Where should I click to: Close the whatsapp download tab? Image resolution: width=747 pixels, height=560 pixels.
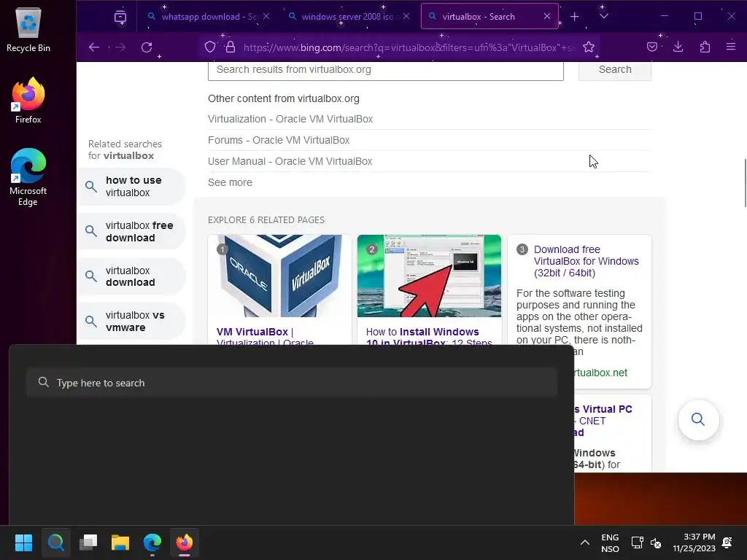[266, 16]
